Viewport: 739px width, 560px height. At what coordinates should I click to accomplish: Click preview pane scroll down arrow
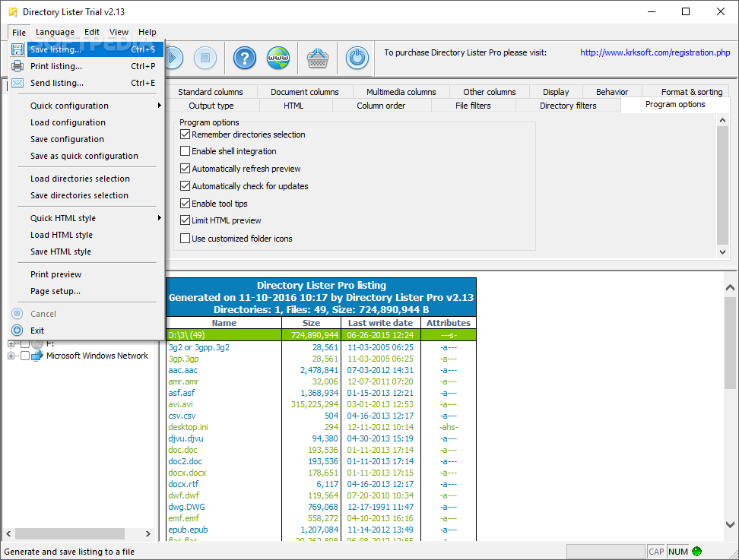[x=730, y=524]
